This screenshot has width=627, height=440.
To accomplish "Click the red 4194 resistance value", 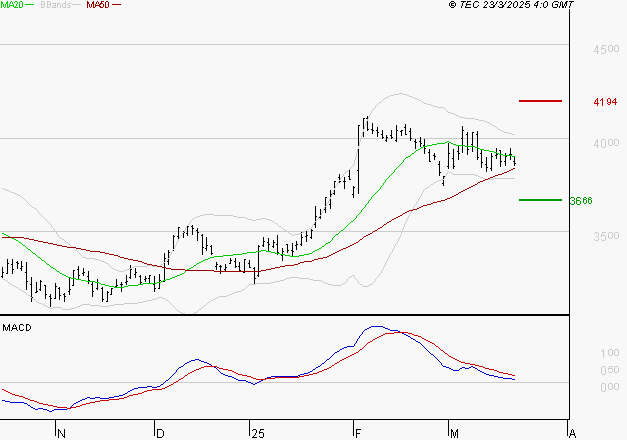I will [605, 102].
